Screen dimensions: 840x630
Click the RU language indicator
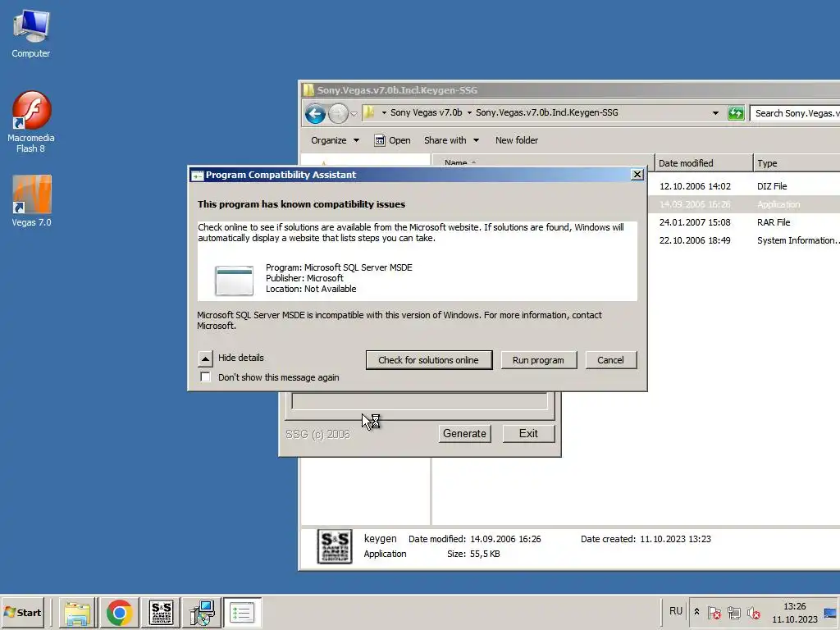pos(676,611)
